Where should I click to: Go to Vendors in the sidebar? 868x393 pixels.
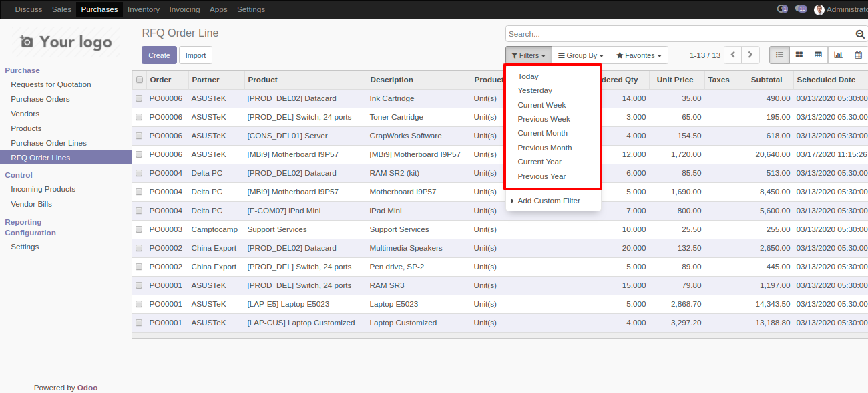pyautogui.click(x=25, y=114)
